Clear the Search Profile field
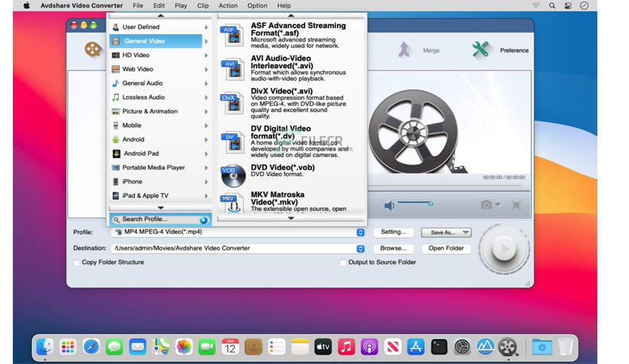629x364 pixels. coord(204,220)
